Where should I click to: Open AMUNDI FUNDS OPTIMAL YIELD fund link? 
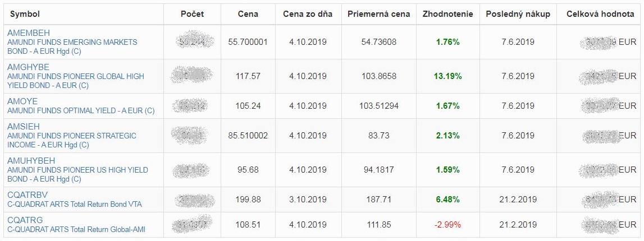click(x=81, y=110)
